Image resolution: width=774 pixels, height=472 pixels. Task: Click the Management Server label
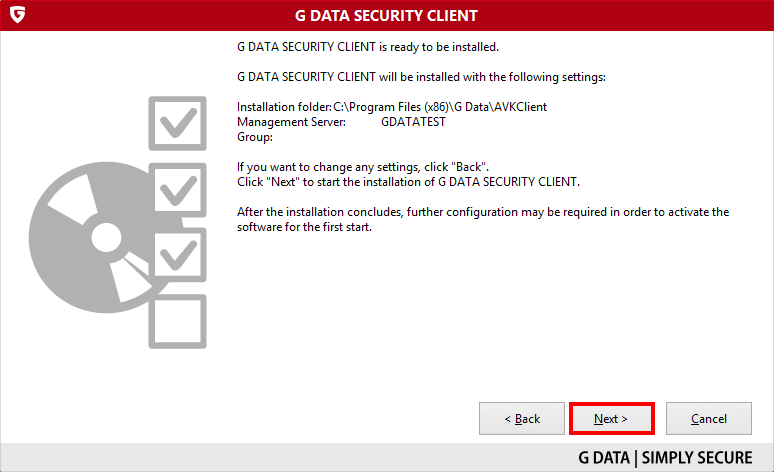[x=291, y=122]
